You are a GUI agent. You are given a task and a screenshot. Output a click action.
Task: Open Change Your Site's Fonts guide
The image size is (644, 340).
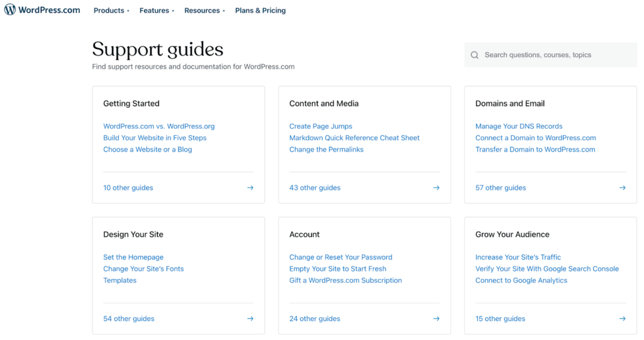(x=143, y=269)
